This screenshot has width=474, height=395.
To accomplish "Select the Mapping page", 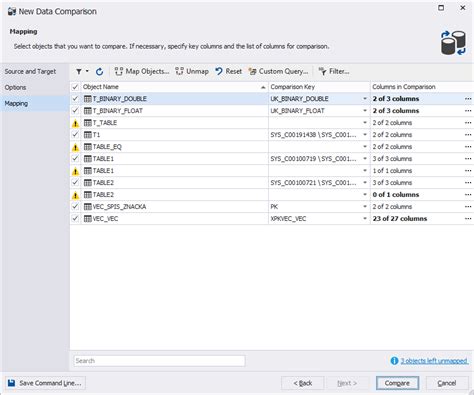I will (35, 103).
